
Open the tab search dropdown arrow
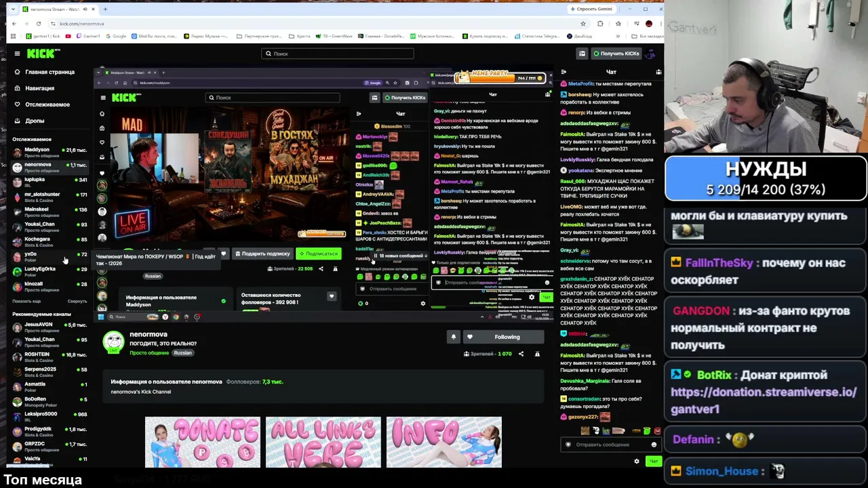[x=14, y=9]
